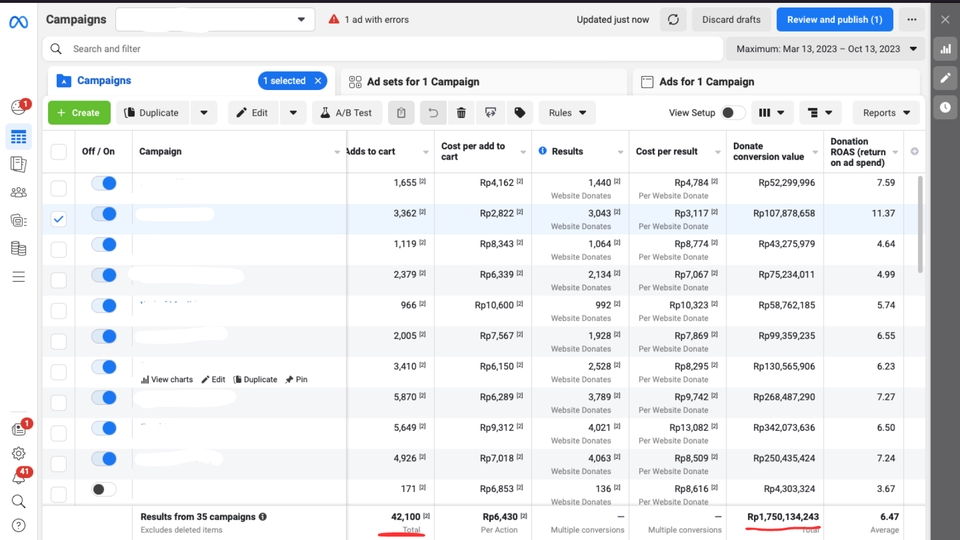Open the Help question mark icon
Viewport: 960px width, 540px height.
tap(18, 525)
